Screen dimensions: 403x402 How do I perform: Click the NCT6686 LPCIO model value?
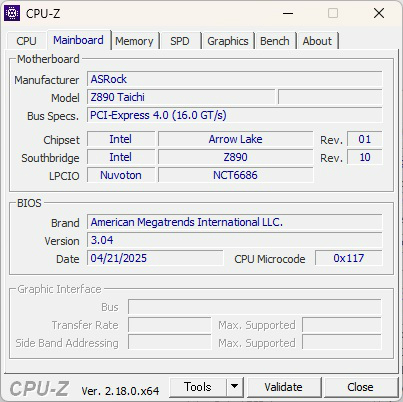pyautogui.click(x=235, y=175)
